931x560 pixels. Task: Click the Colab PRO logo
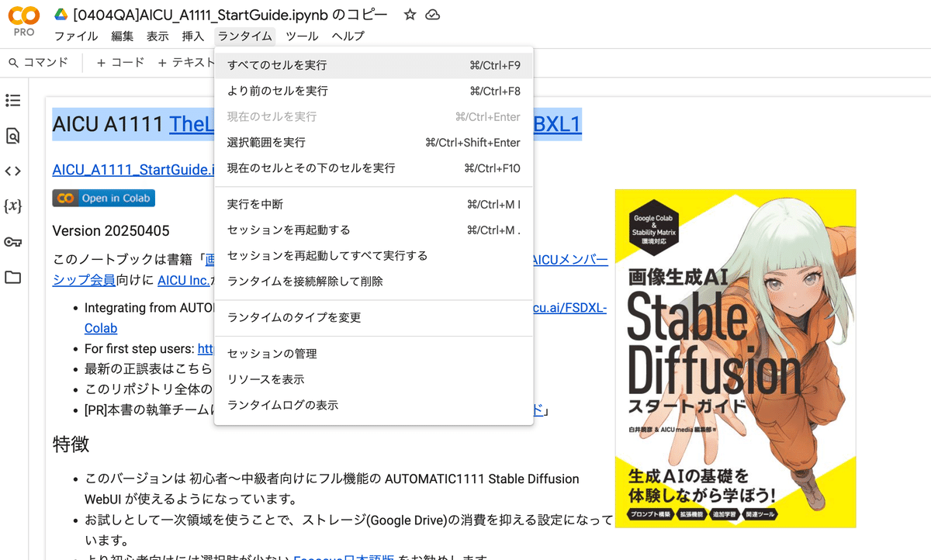tap(23, 22)
